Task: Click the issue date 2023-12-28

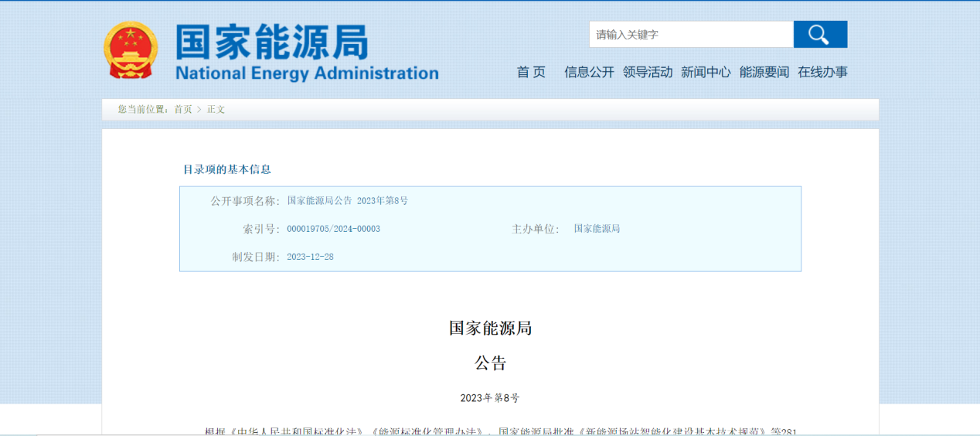Action: coord(310,257)
